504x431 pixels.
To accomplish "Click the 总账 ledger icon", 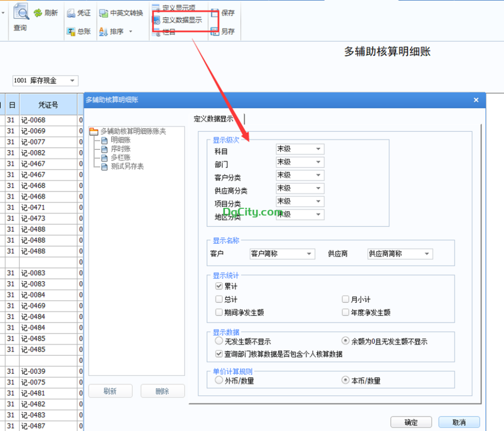I will click(71, 32).
